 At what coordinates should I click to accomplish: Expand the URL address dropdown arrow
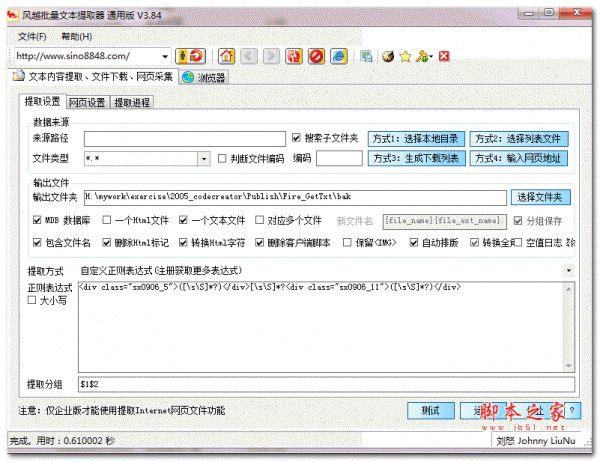[165, 57]
